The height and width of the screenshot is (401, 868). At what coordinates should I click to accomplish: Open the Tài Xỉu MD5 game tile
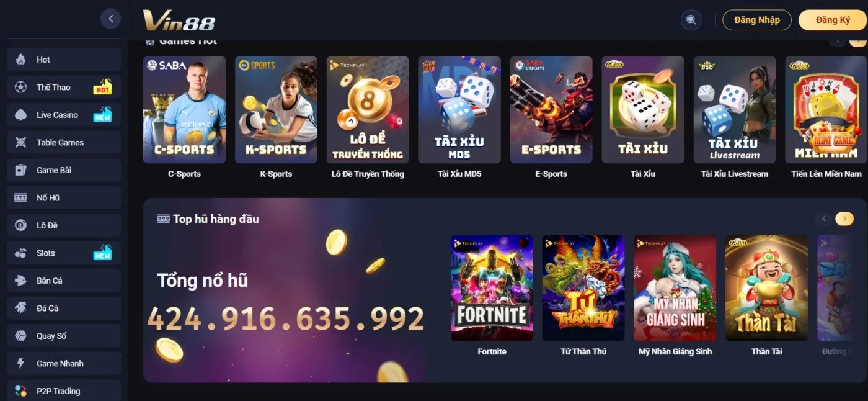(x=459, y=110)
